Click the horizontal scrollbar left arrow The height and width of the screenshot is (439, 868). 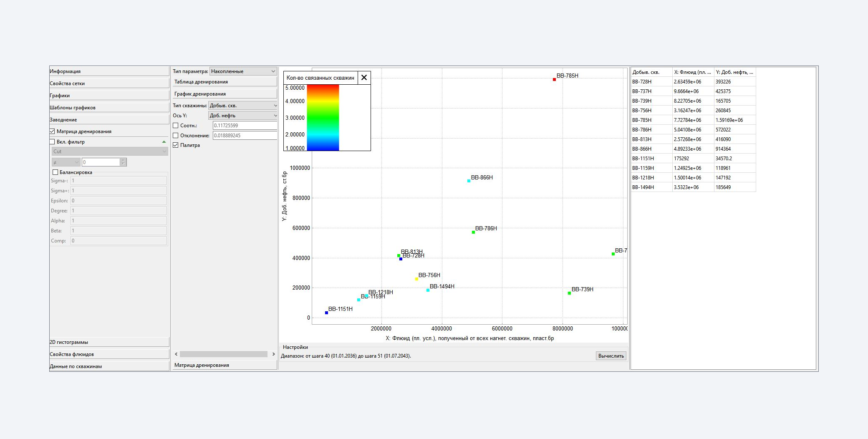tap(176, 354)
